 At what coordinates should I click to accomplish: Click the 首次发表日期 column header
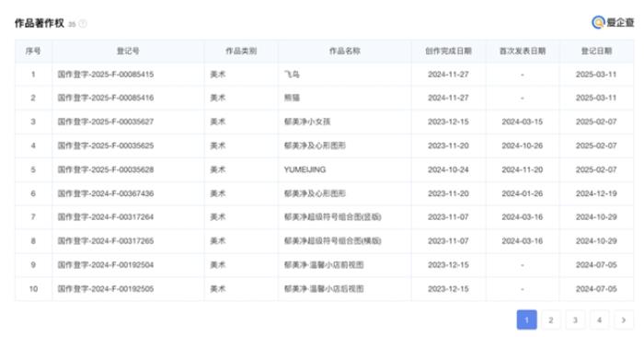523,51
